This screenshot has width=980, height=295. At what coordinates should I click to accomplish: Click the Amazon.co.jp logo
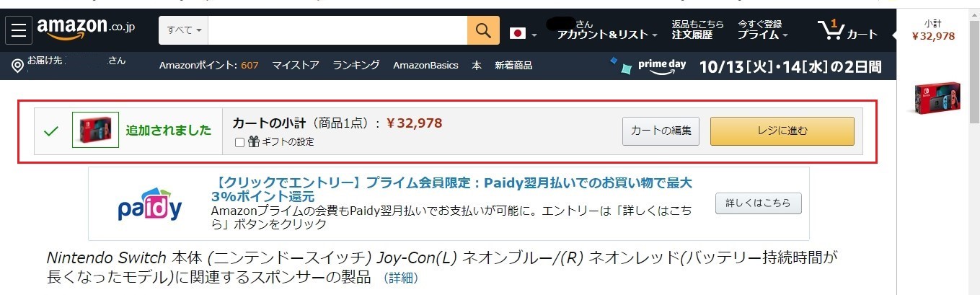click(86, 30)
